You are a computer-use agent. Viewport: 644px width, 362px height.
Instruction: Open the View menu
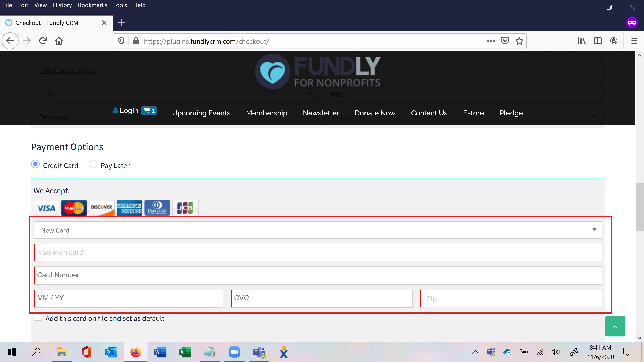pos(40,5)
